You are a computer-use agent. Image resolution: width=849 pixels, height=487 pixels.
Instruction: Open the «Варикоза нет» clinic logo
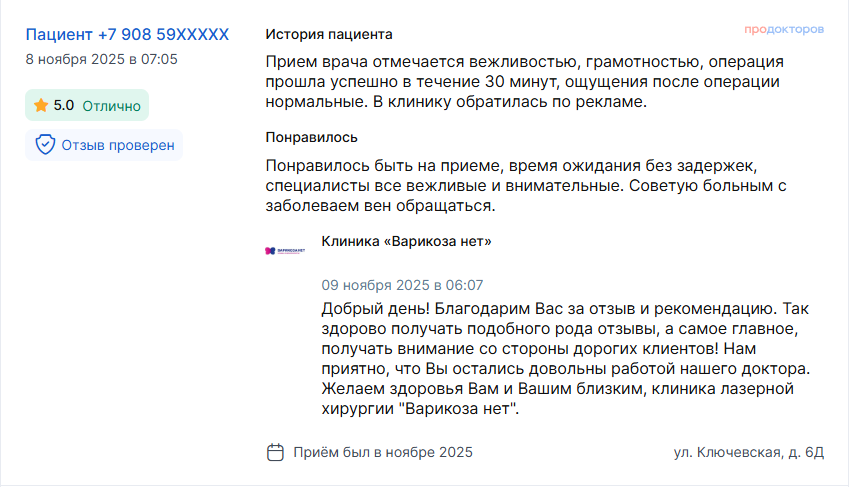click(x=284, y=250)
